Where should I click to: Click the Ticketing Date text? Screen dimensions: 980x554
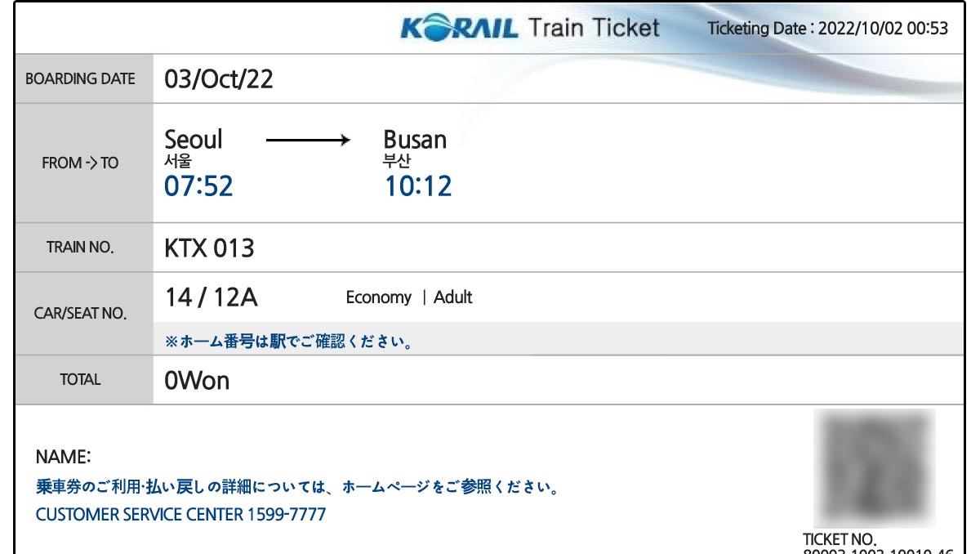(828, 29)
